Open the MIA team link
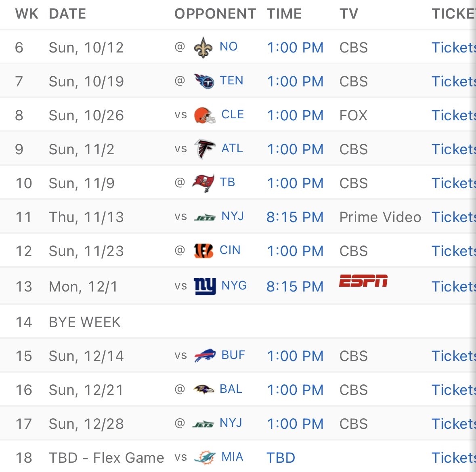This screenshot has width=476, height=472. (x=232, y=457)
